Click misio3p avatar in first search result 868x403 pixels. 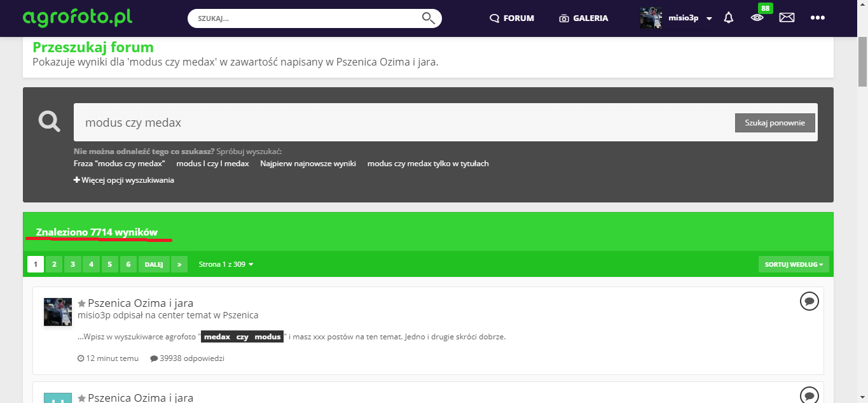58,312
